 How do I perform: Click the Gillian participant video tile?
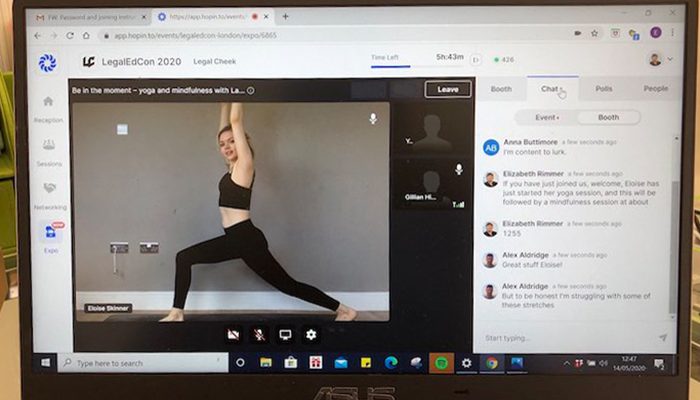[x=432, y=185]
